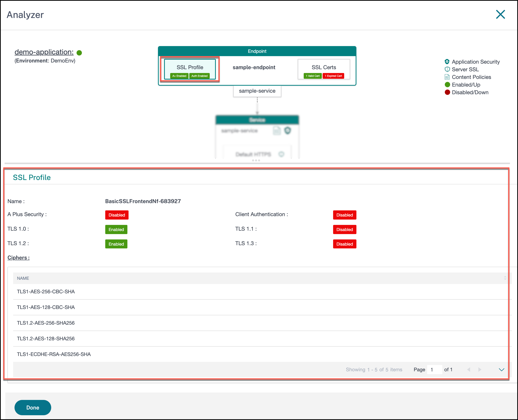518x420 pixels.
Task: Click the NAME column sort arrows
Action: 505,278
